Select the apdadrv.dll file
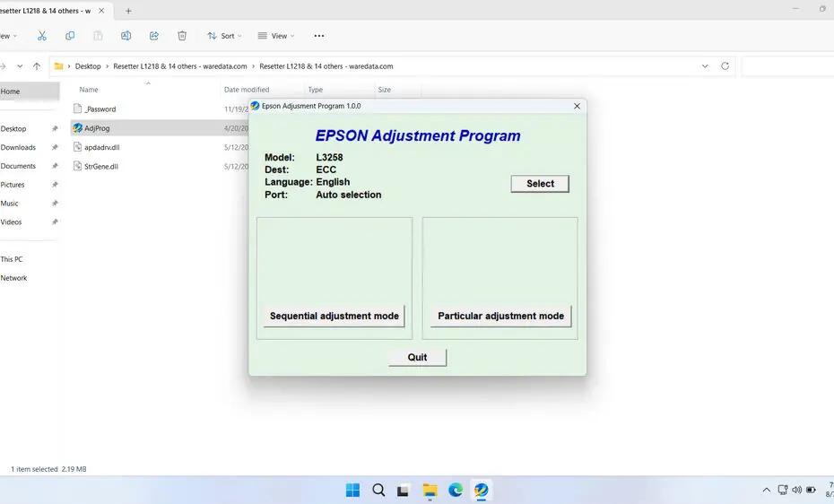The width and height of the screenshot is (834, 504). tap(102, 147)
